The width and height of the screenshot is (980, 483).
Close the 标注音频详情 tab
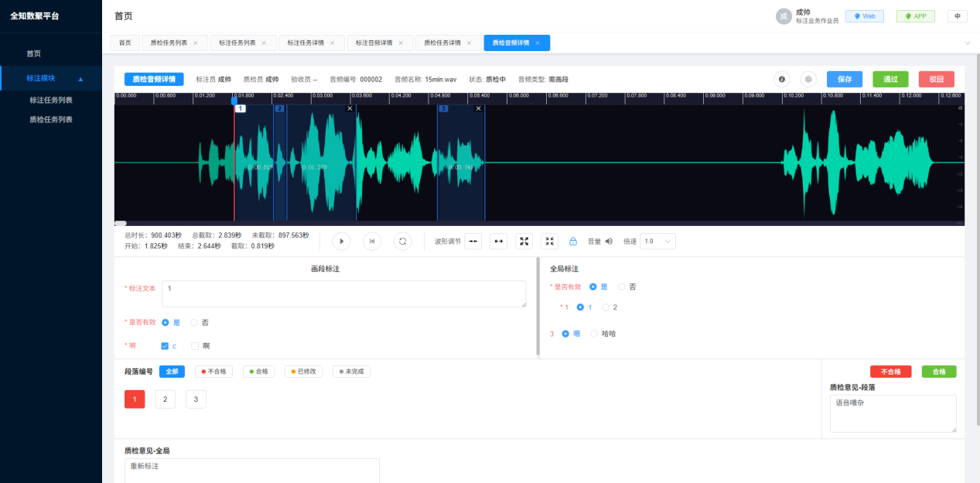tap(400, 43)
